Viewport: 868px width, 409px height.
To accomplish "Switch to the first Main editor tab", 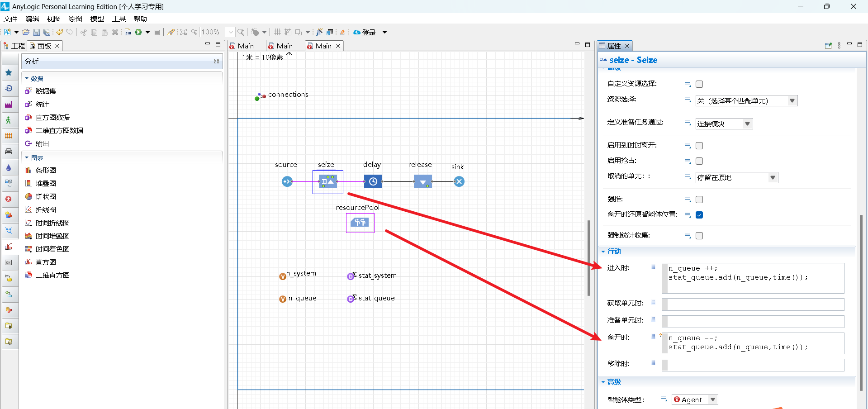I will pyautogui.click(x=246, y=46).
